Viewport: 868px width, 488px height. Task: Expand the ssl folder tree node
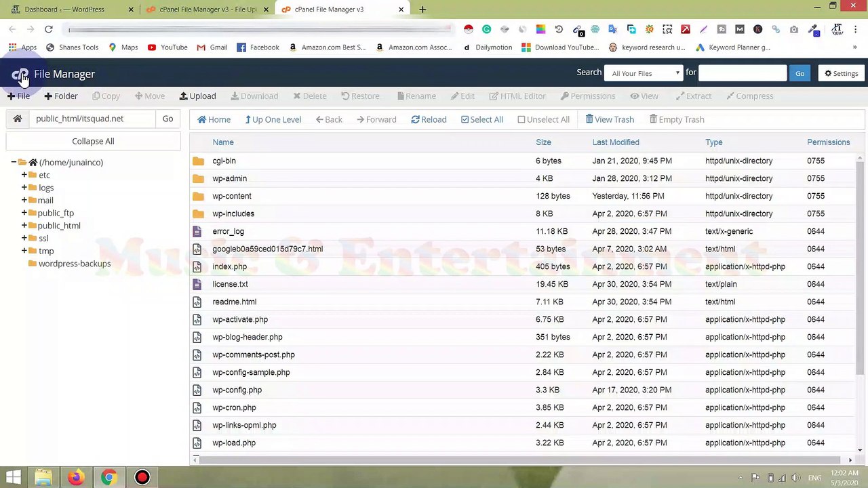coord(24,238)
